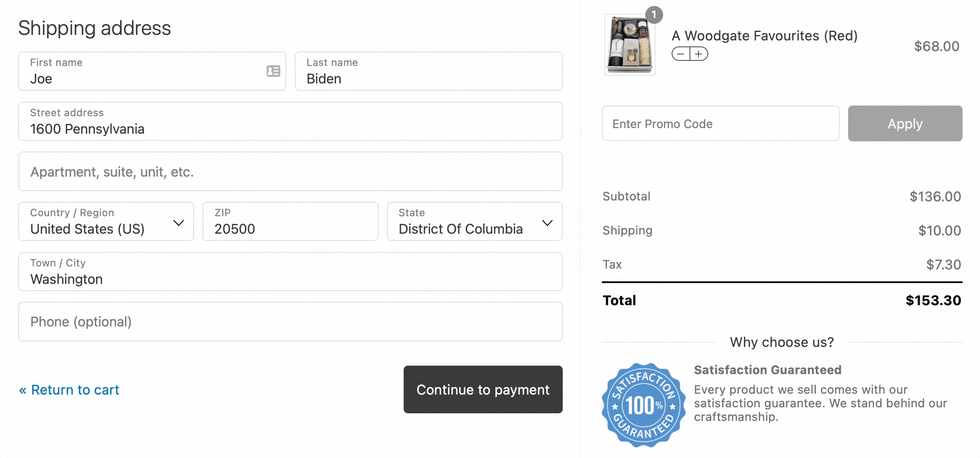The height and width of the screenshot is (458, 980).
Task: Click the plus icon to increase item quantity
Action: click(699, 54)
